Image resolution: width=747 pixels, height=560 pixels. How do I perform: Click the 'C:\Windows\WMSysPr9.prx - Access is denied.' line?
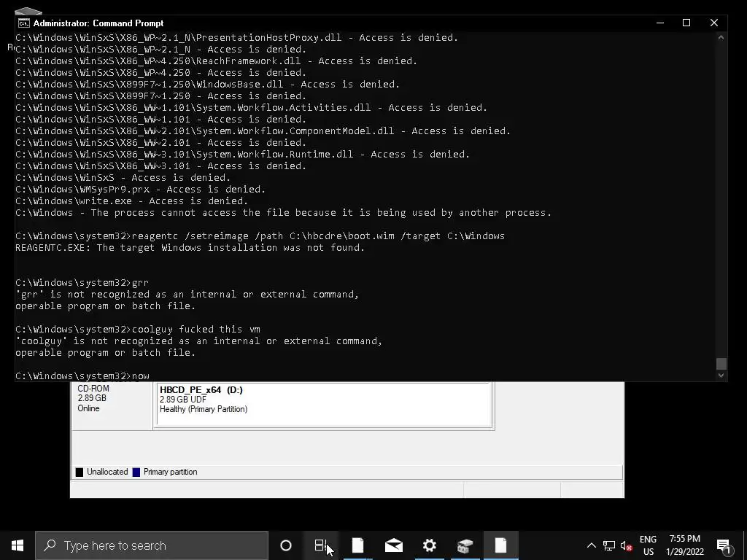coord(141,190)
